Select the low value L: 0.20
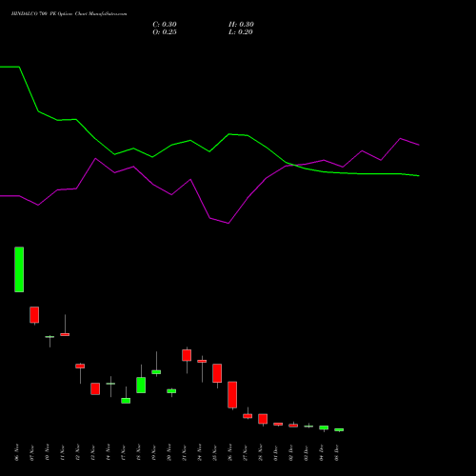 (x=241, y=32)
